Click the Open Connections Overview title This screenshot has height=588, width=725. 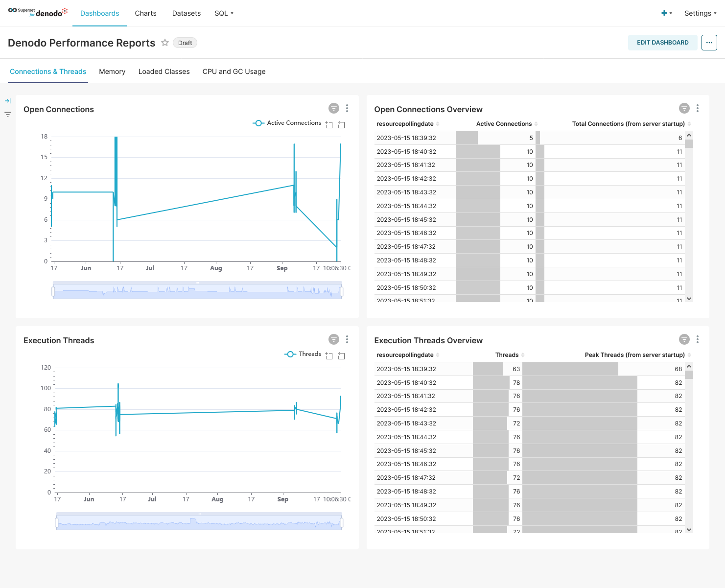click(428, 109)
